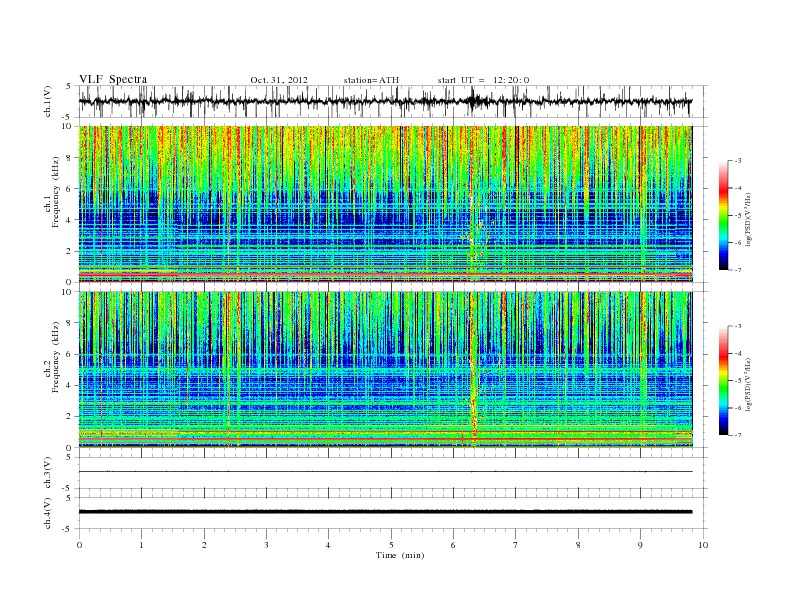Click time axis tick label "8"
Screen dimensions: 792x612
[x=578, y=545]
